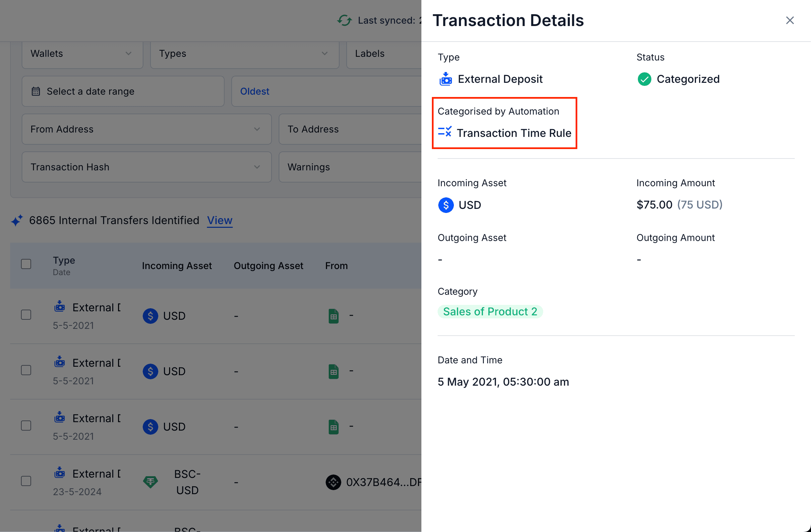Screen dimensions: 811x532
Task: Click the sparkle icon beside Internal Transfers
Action: pyautogui.click(x=17, y=220)
